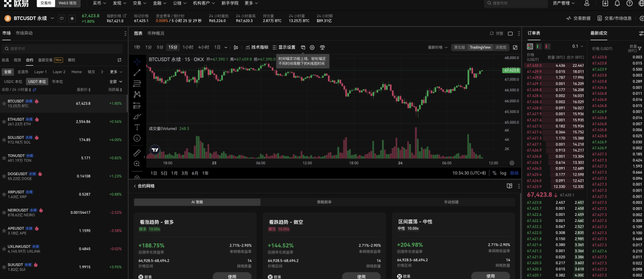Favorite the BTCUSDT pair in header with star
644x279 pixels.
[x=72, y=18]
